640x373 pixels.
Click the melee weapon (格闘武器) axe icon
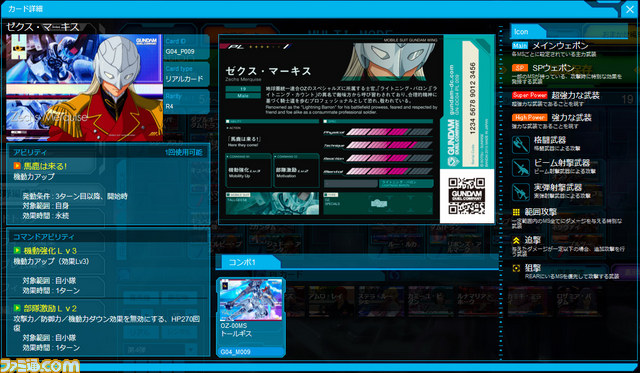tap(521, 144)
